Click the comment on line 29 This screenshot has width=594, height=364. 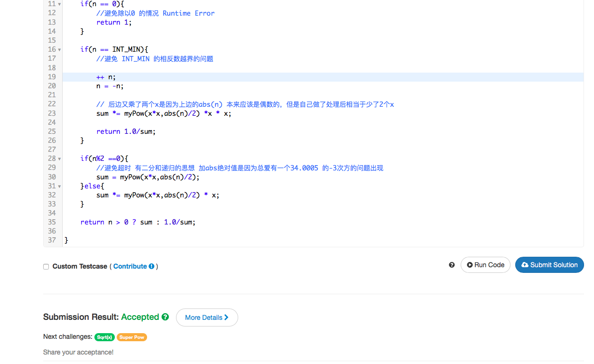[240, 168]
